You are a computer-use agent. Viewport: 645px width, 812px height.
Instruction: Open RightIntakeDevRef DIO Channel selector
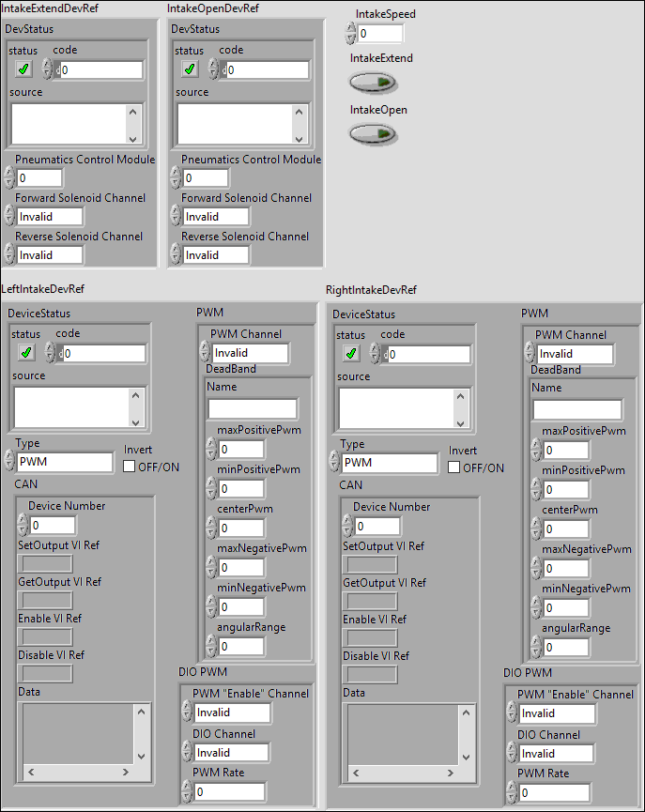[x=557, y=754]
